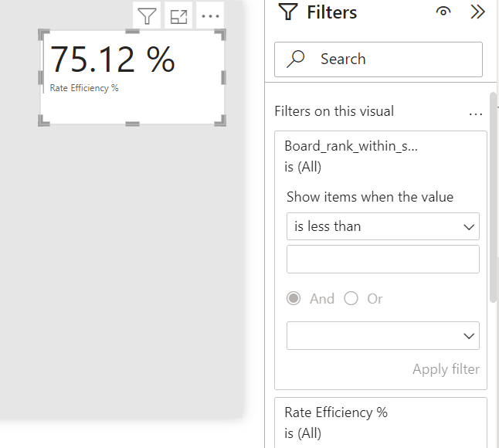Click the Apply filter link
Screen dimensions: 499x448
click(x=446, y=369)
